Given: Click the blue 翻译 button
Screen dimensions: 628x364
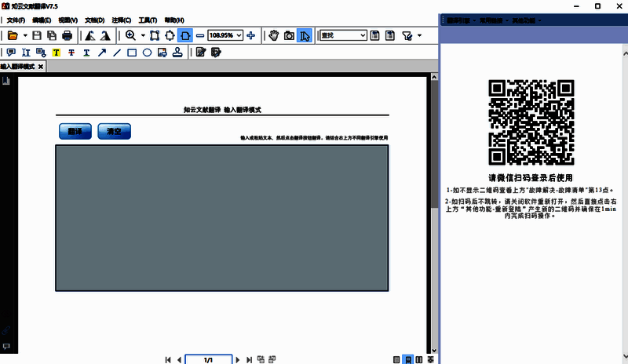Looking at the screenshot, I should point(75,131).
